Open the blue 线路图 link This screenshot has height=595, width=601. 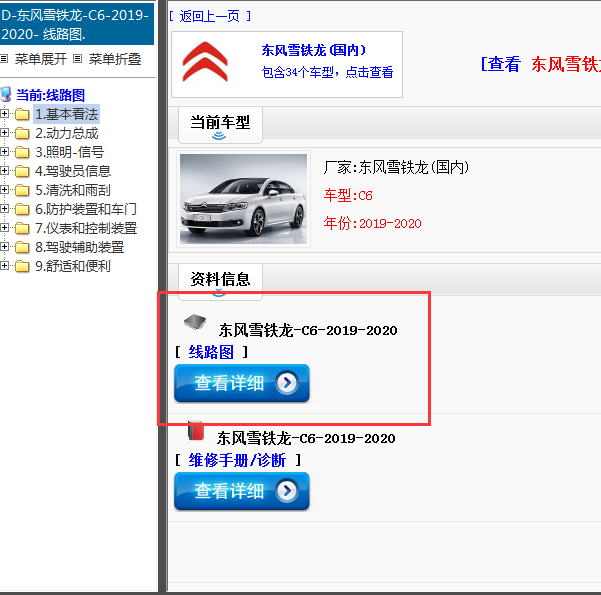click(x=211, y=352)
